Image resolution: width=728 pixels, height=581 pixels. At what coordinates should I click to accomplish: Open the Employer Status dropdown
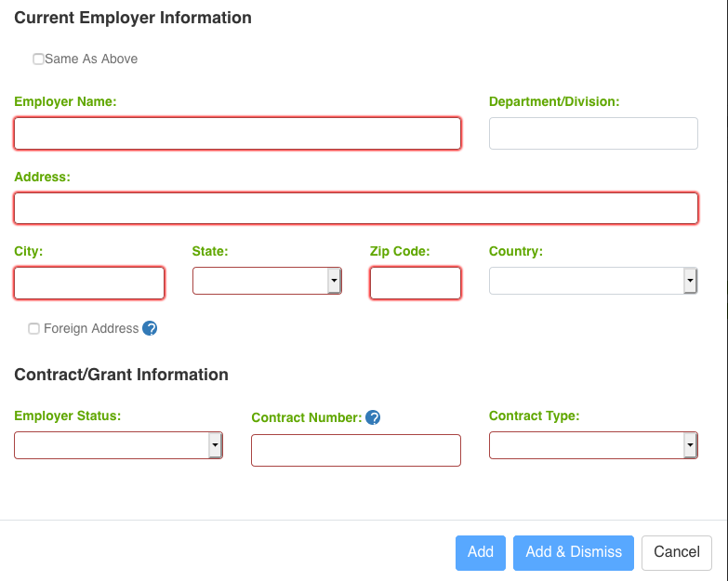tap(118, 445)
